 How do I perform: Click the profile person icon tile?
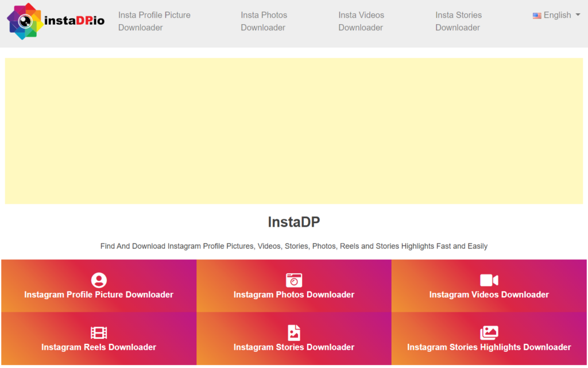click(99, 280)
